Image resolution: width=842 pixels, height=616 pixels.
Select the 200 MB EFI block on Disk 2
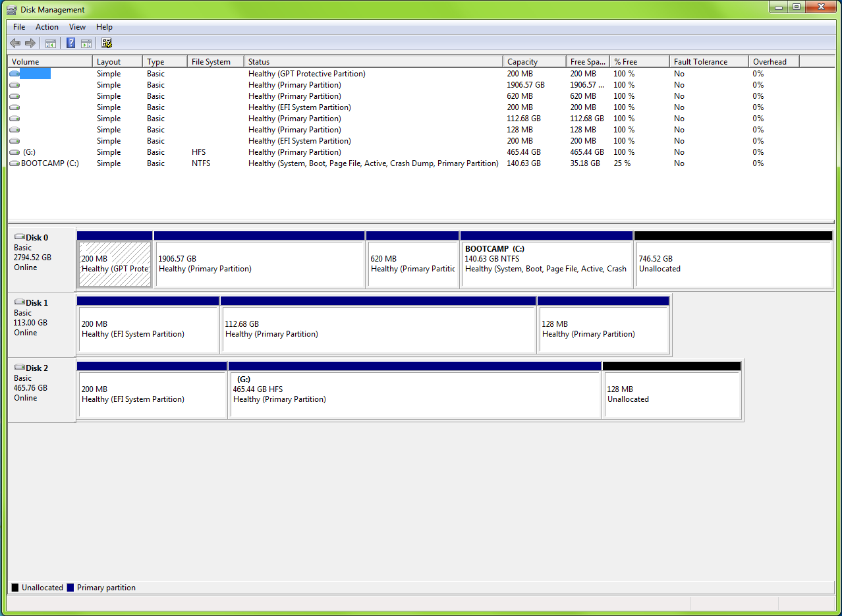(152, 389)
